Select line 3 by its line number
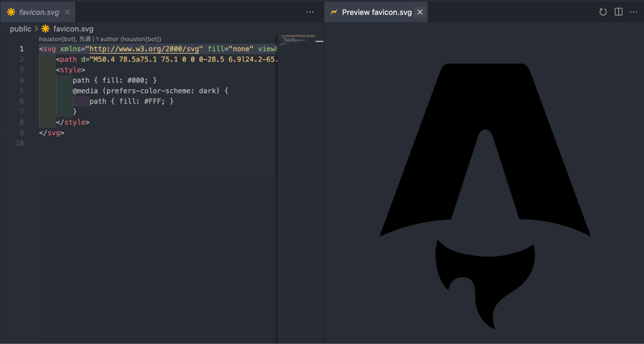The width and height of the screenshot is (644, 344). pos(22,70)
